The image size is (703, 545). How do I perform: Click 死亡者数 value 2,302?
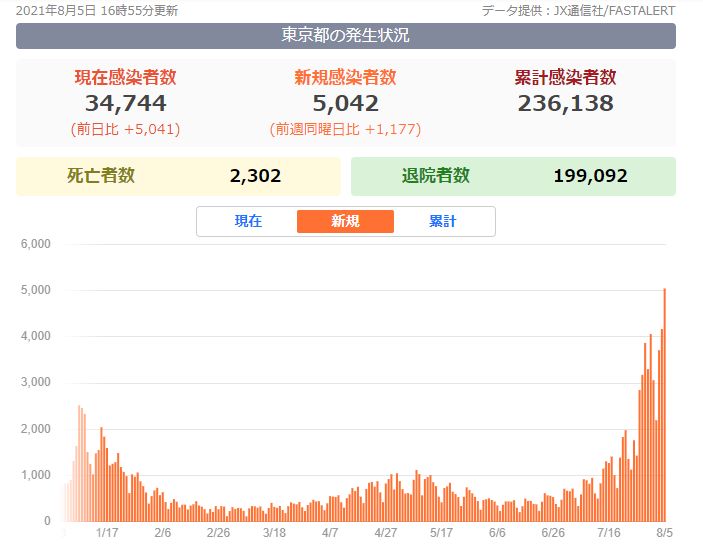tap(255, 176)
